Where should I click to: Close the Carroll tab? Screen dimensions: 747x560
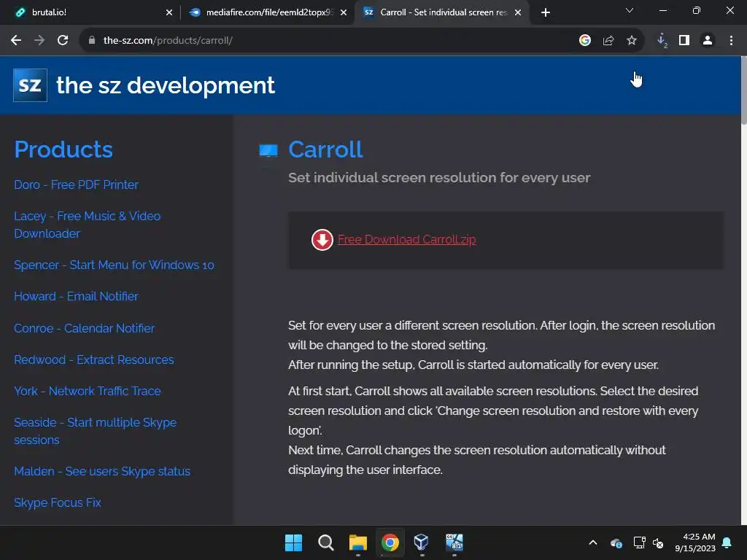[518, 12]
